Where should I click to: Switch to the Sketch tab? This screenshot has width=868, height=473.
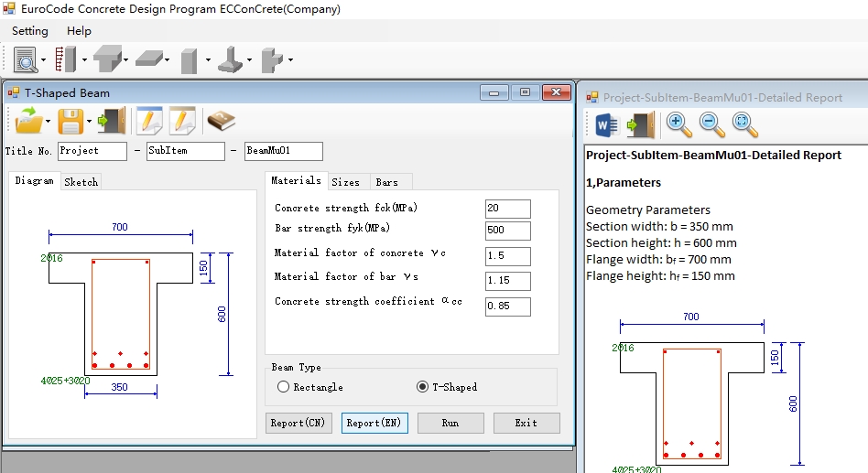[x=81, y=182]
